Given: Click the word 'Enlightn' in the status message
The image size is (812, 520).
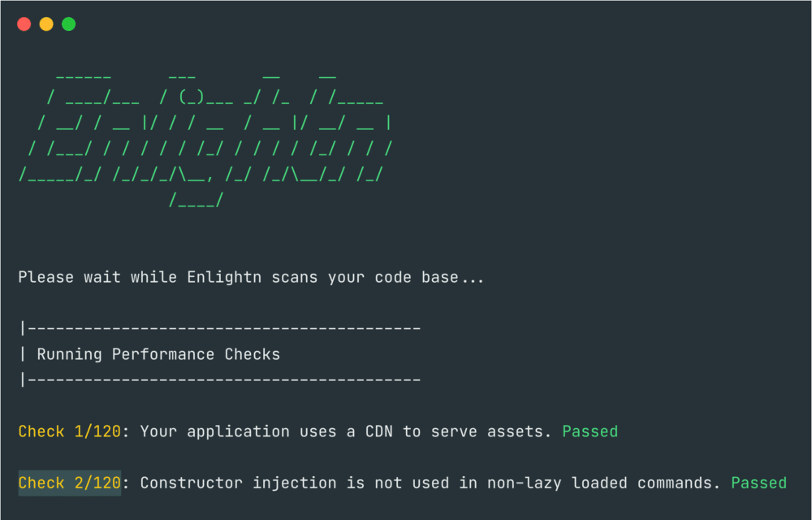Looking at the screenshot, I should (224, 277).
